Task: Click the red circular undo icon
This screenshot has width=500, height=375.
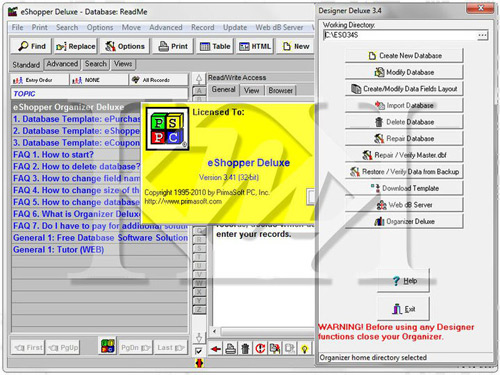Action: (260, 349)
